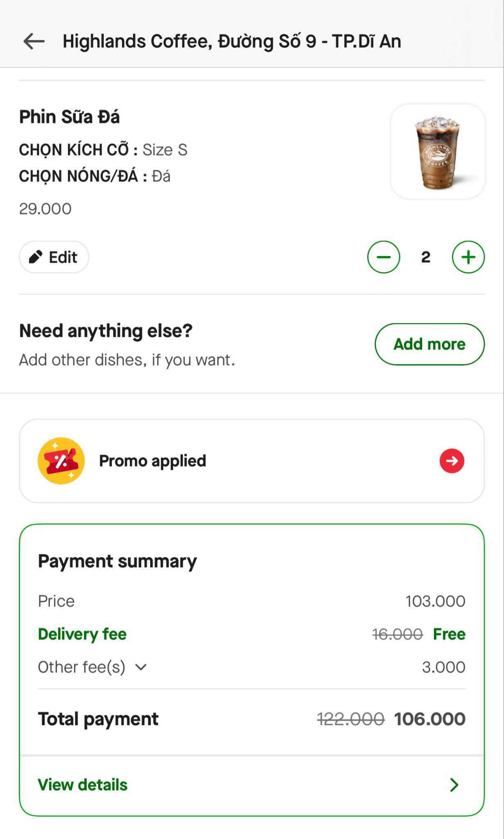Click the Delivery fee label

[x=82, y=634]
